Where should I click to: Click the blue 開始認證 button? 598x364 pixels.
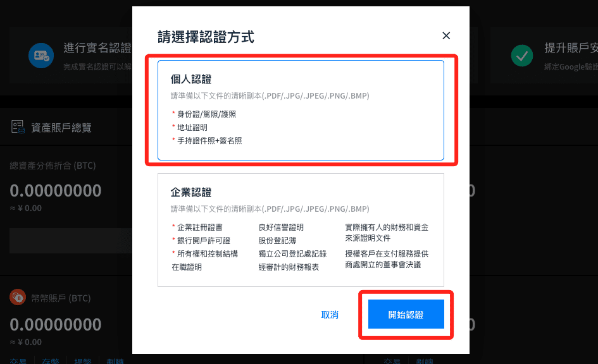click(406, 314)
